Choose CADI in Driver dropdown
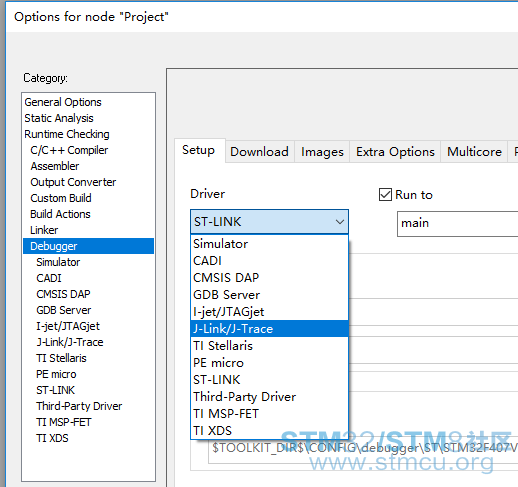 (x=269, y=261)
